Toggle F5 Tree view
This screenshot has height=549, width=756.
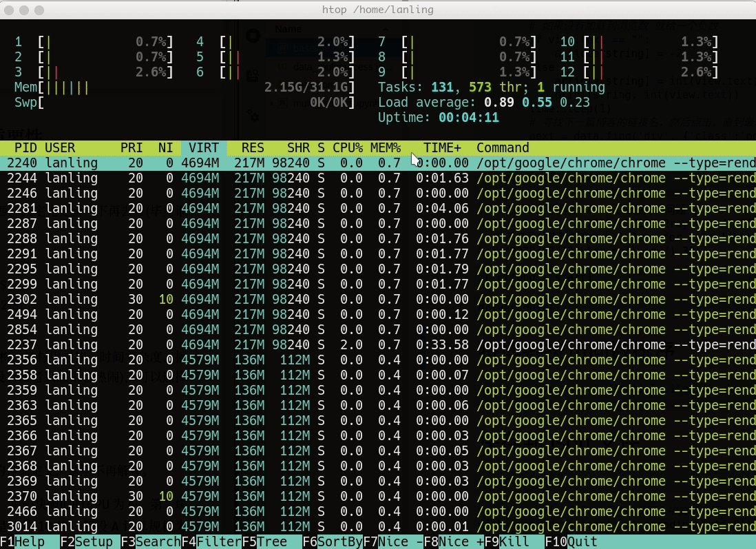(x=271, y=541)
